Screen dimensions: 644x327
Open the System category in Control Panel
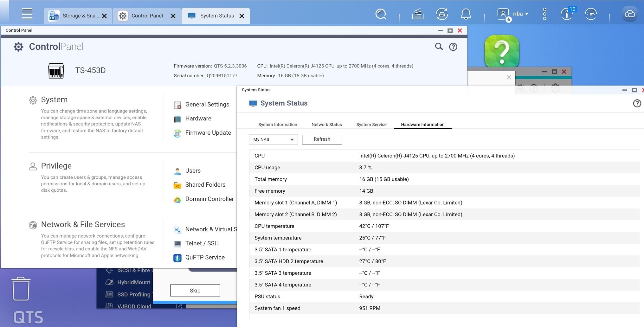click(x=54, y=100)
